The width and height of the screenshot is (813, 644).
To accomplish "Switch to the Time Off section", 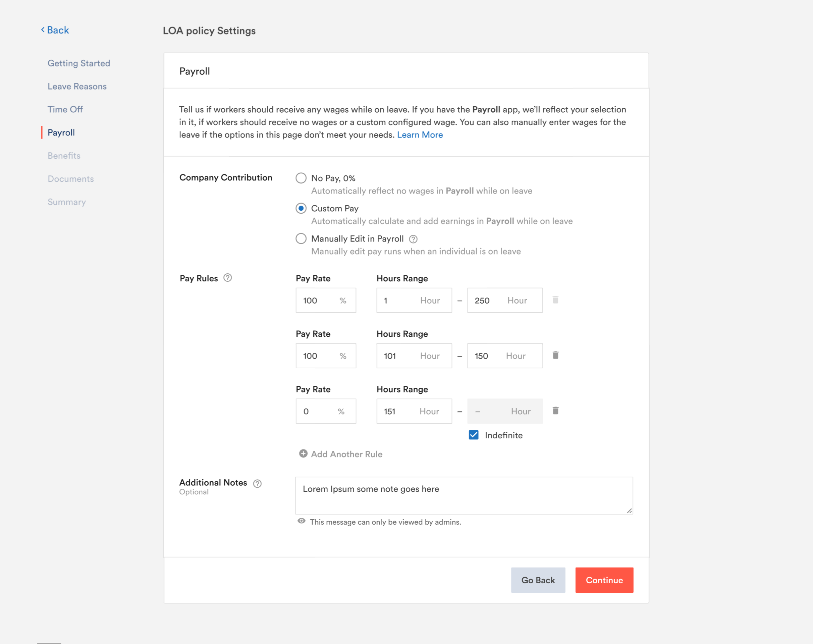I will click(65, 109).
